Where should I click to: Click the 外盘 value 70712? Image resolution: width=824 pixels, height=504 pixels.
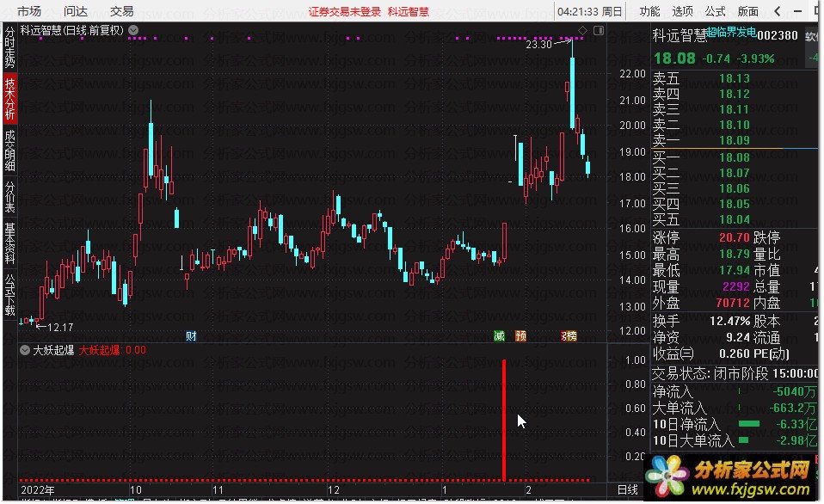point(733,304)
